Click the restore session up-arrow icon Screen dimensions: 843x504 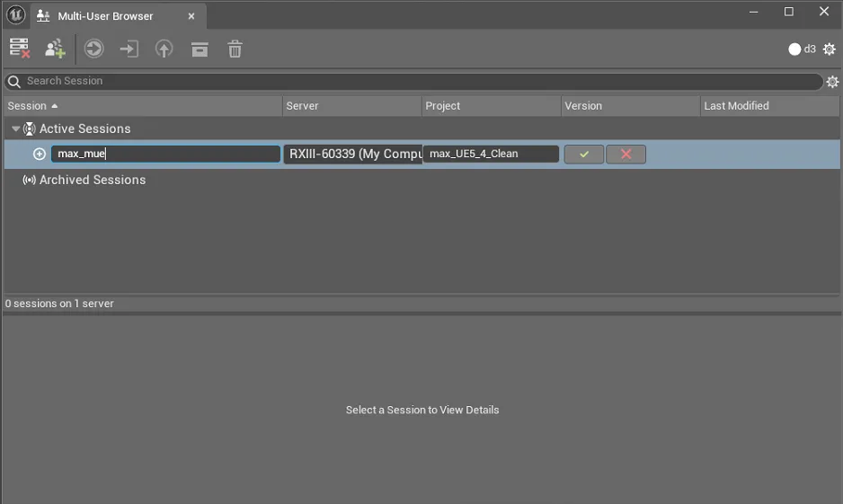(164, 49)
